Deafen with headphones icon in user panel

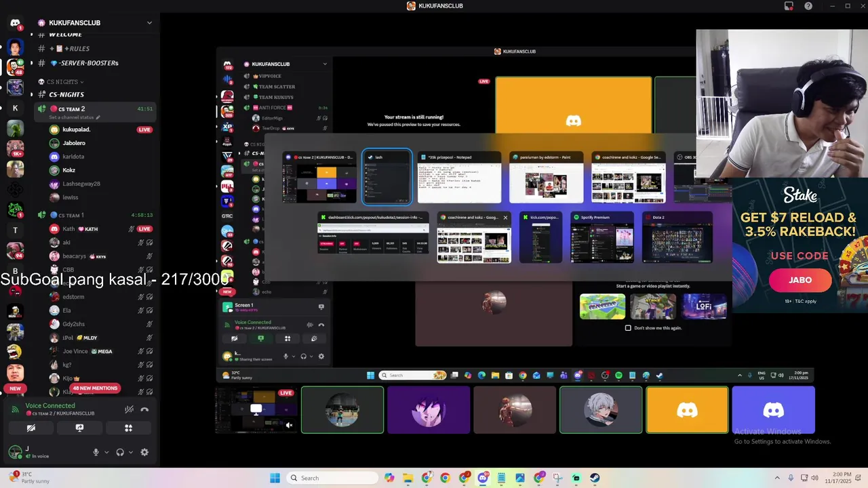click(120, 452)
